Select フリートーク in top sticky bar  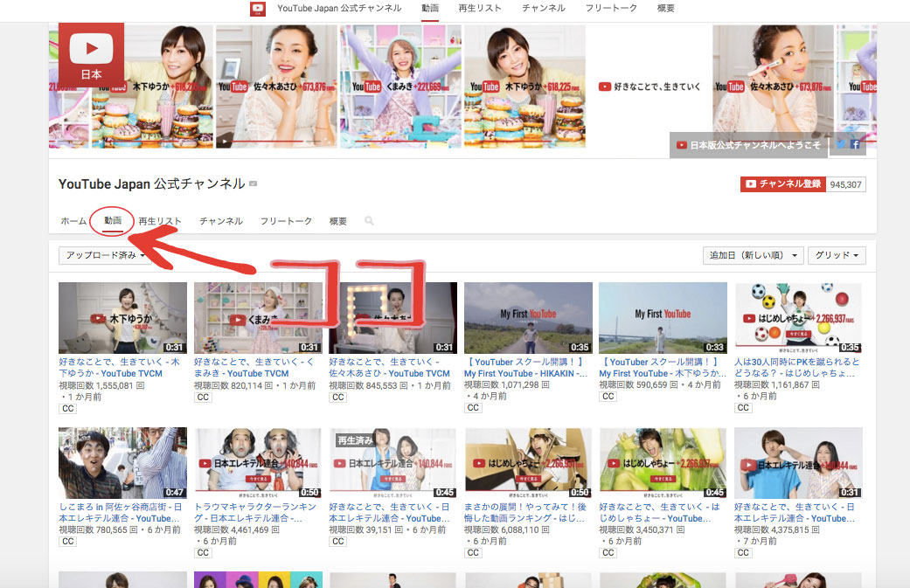tap(611, 8)
